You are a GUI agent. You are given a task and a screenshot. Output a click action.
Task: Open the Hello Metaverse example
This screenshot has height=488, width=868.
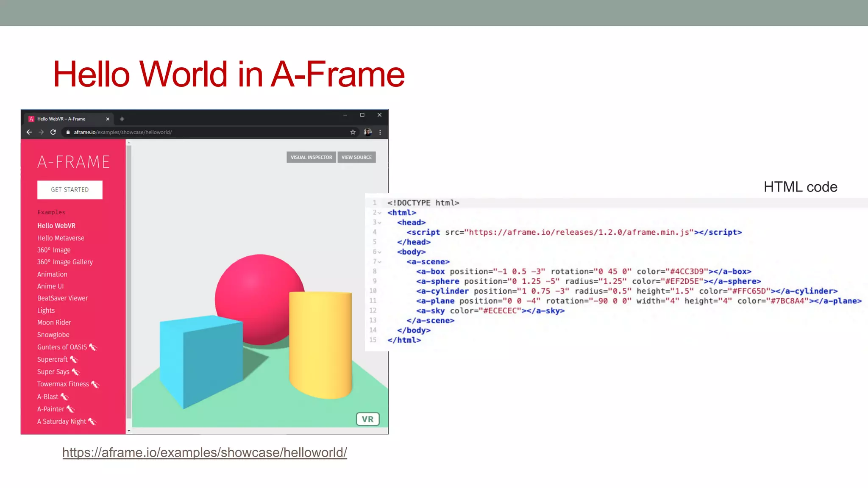[61, 238]
